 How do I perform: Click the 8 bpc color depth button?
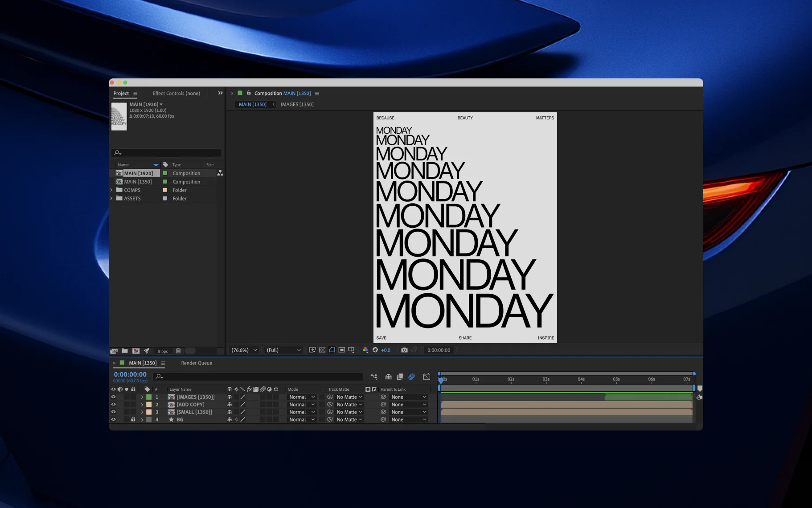[x=163, y=351]
